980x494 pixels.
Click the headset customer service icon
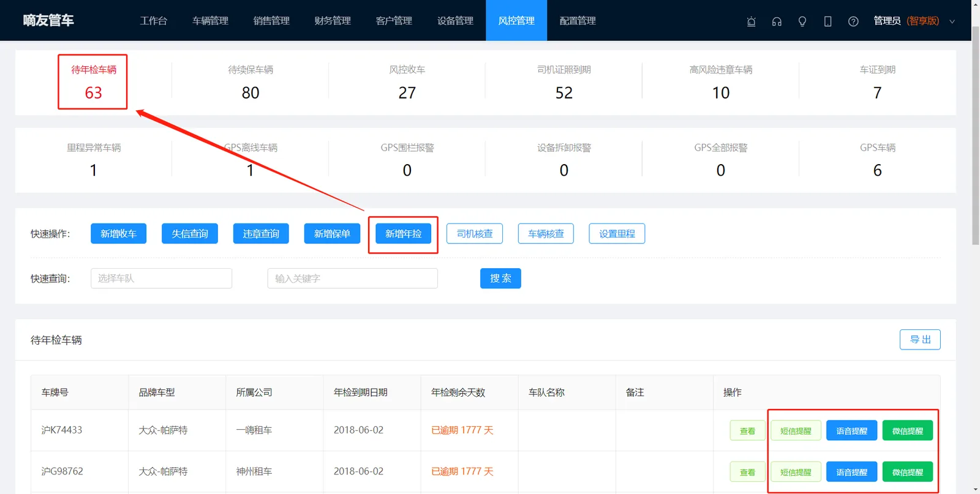(x=777, y=21)
